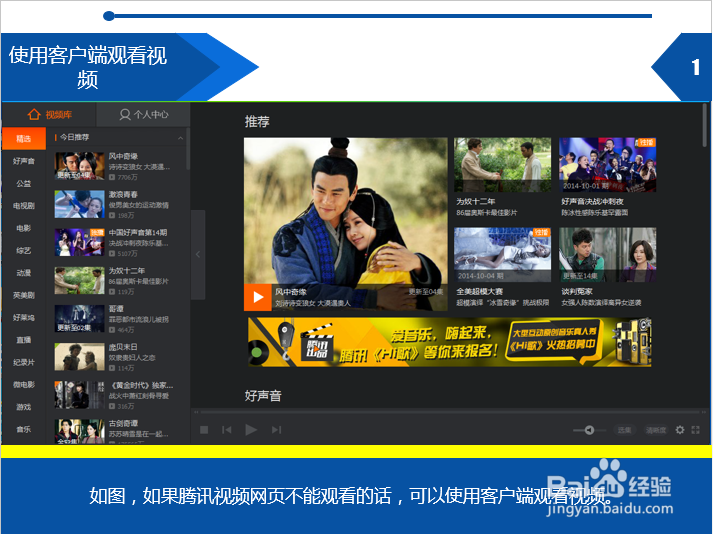Click the 风中奇缘 title in today's list

[123, 156]
